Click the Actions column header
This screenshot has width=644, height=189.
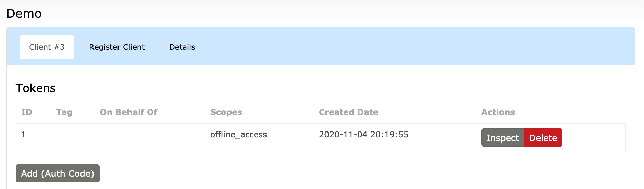[498, 112]
